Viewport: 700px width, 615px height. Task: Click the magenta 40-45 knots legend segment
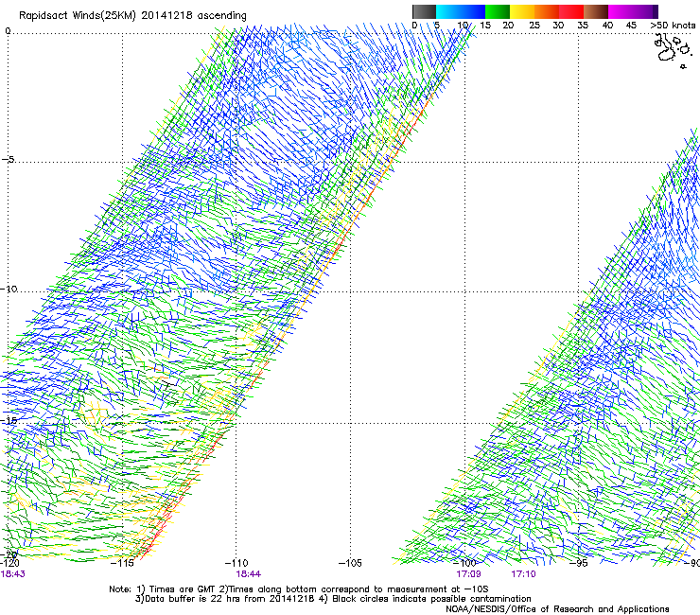[621, 11]
